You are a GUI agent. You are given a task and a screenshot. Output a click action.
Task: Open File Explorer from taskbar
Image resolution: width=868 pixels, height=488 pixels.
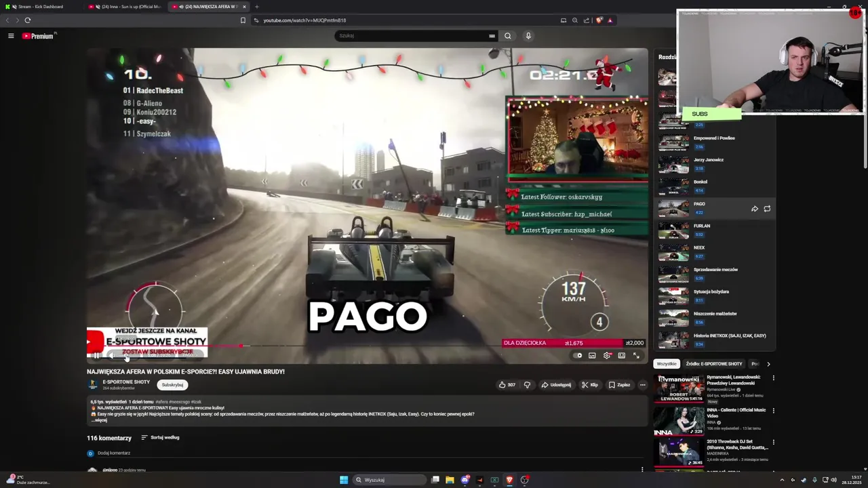point(450,480)
